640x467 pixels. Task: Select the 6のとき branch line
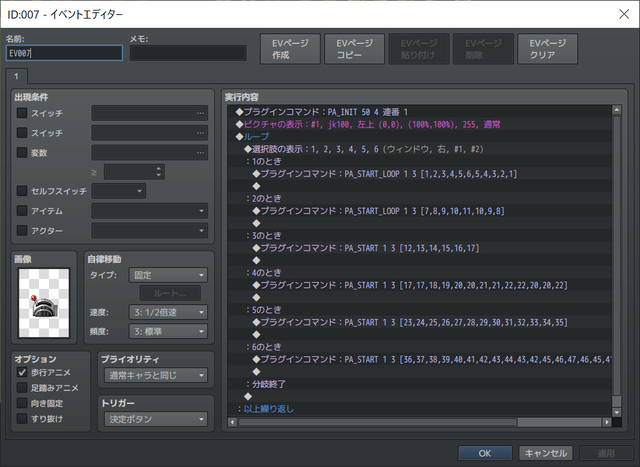pos(420,347)
